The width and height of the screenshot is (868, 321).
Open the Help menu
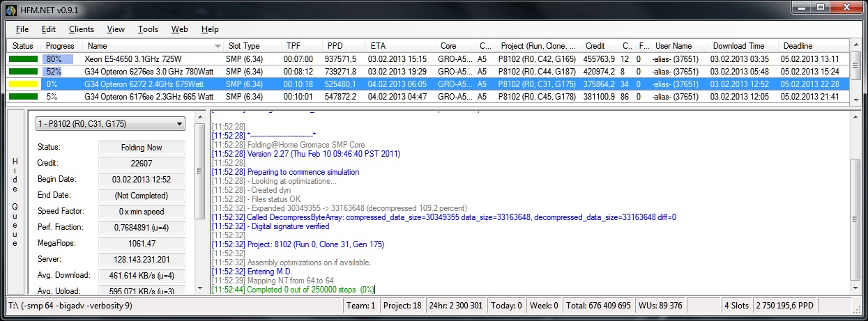pos(210,29)
